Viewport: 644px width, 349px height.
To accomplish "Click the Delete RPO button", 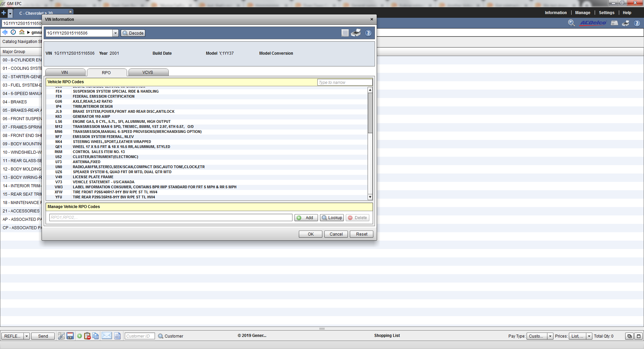I will (x=358, y=218).
